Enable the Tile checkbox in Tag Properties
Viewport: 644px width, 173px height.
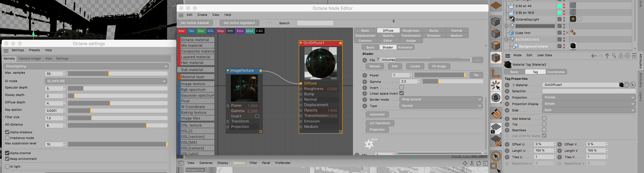[544, 124]
